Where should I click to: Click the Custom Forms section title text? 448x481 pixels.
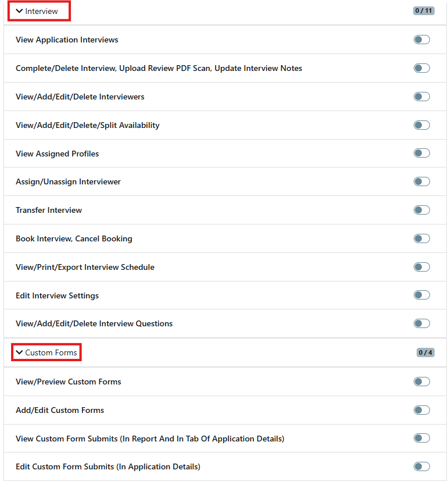point(51,352)
